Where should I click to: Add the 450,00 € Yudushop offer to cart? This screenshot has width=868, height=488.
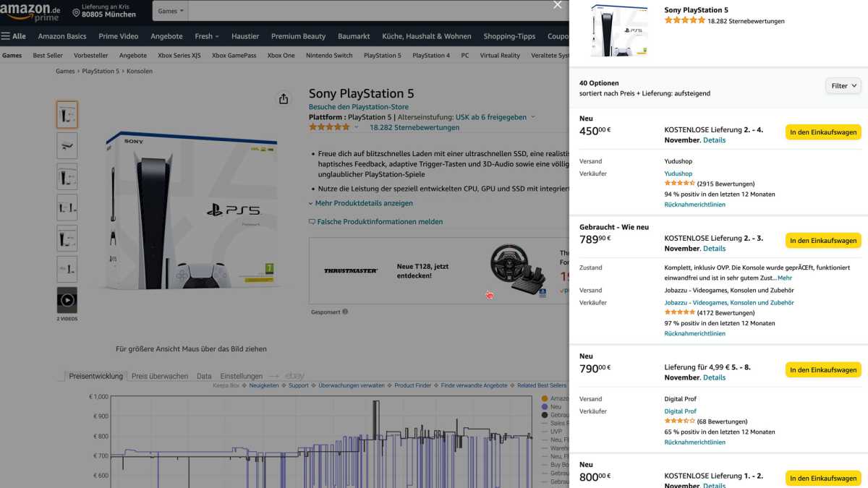(x=823, y=132)
